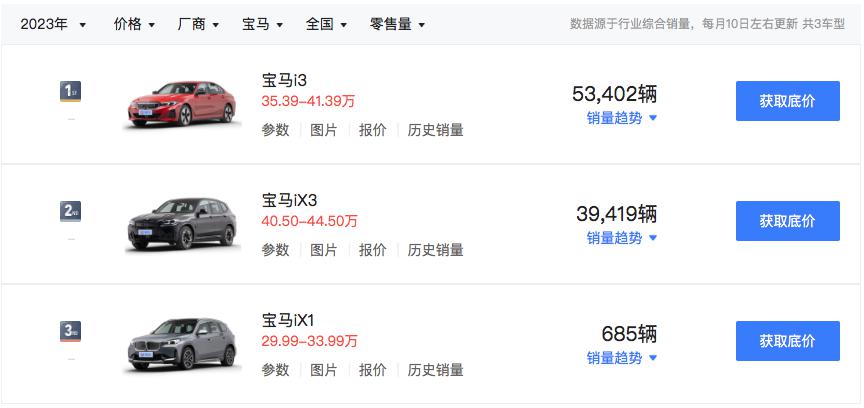Screen dimensions: 864x408
Task: Expand 销量趋势 for 宝马iX3
Action: [621, 238]
